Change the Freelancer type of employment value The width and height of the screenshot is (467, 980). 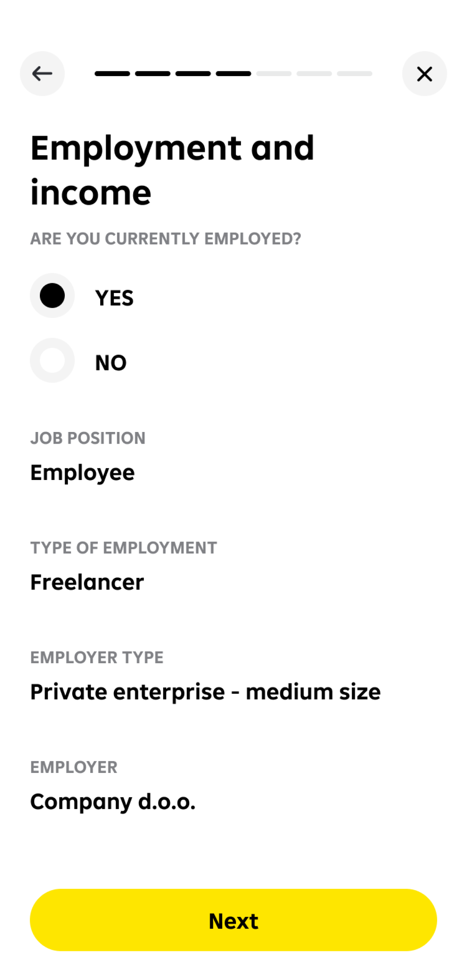87,582
